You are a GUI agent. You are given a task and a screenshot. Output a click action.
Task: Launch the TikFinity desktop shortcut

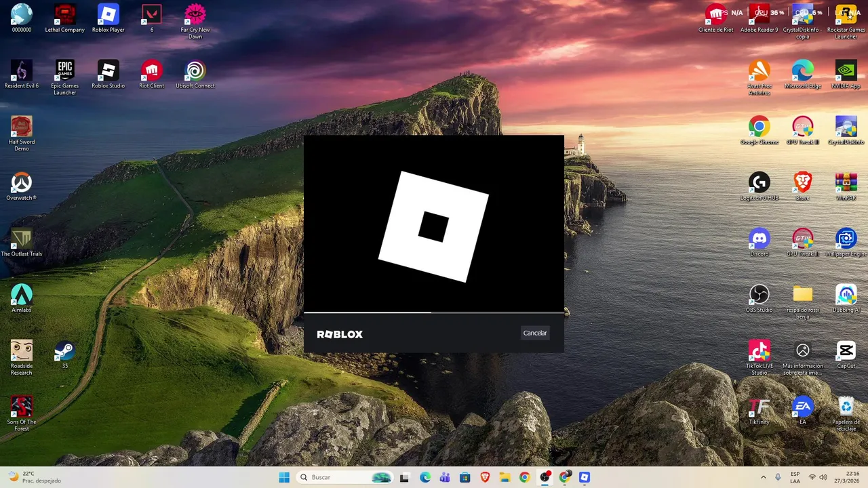coord(759,411)
